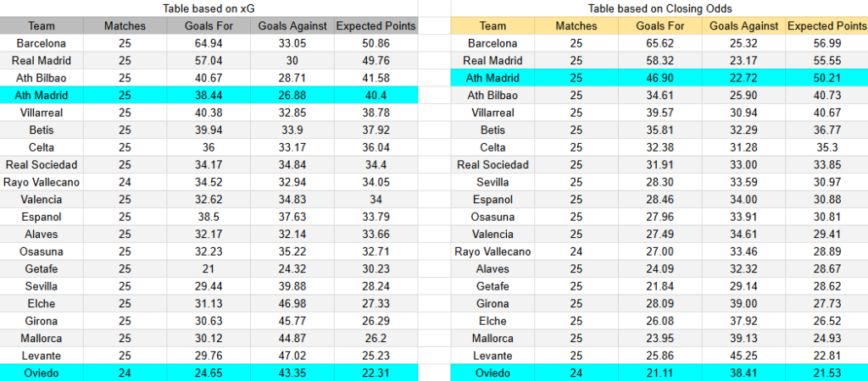Select Levante's 47.02 goals against cell
Viewport: 868px width, 381px height.
[x=292, y=356]
